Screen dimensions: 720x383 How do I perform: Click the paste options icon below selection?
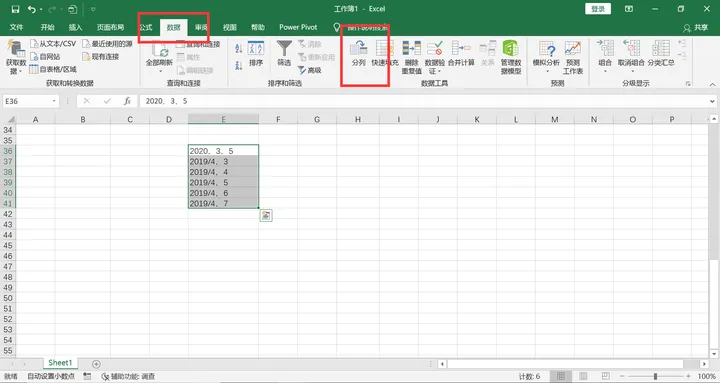click(x=266, y=215)
